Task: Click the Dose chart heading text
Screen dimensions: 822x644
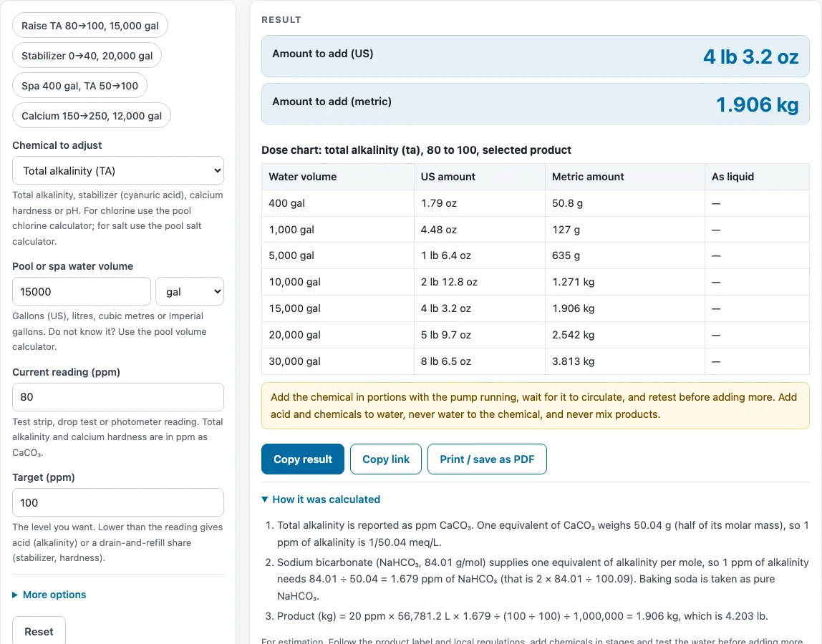Action: (x=416, y=150)
